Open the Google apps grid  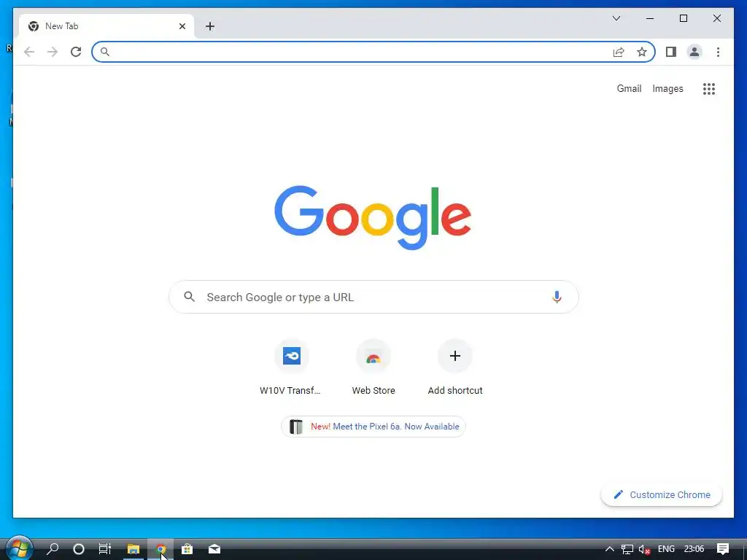(709, 88)
